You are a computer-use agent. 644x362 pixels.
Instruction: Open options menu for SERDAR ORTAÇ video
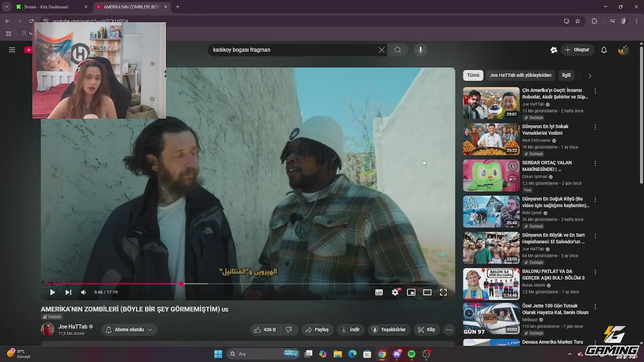595,164
